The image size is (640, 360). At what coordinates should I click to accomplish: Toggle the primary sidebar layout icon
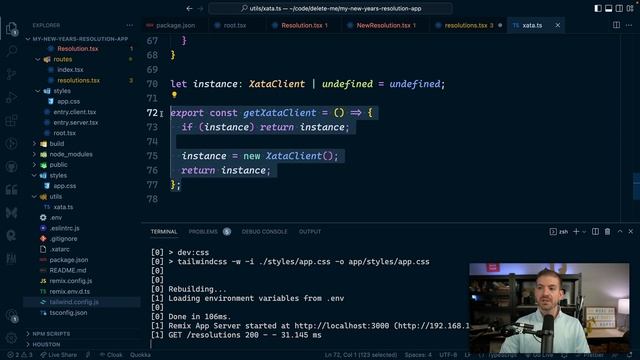click(598, 8)
